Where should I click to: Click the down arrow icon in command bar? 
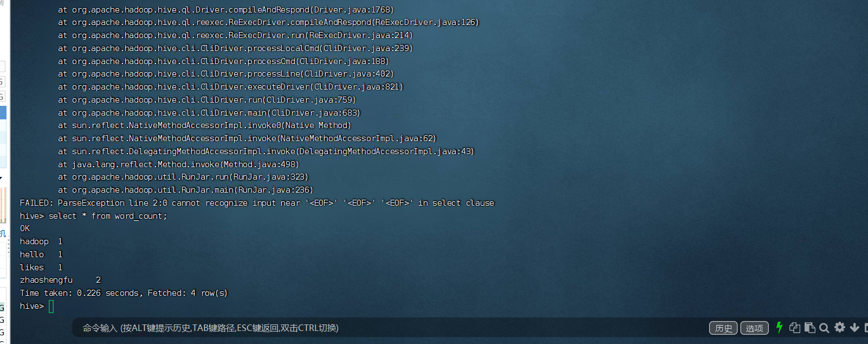pyautogui.click(x=854, y=327)
